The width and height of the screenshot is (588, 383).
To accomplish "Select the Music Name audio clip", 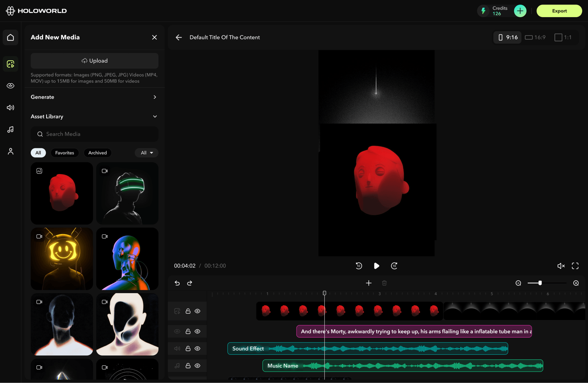I will point(403,366).
